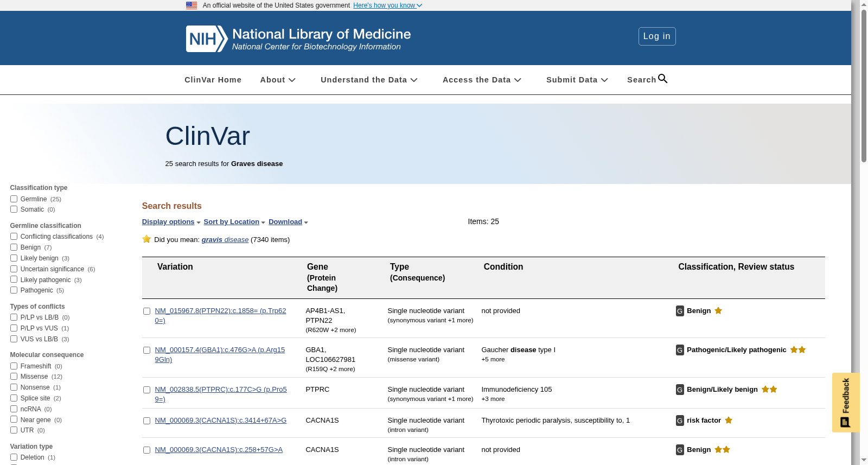This screenshot has width=868, height=465.
Task: Click the Search magnifier icon
Action: 663,79
